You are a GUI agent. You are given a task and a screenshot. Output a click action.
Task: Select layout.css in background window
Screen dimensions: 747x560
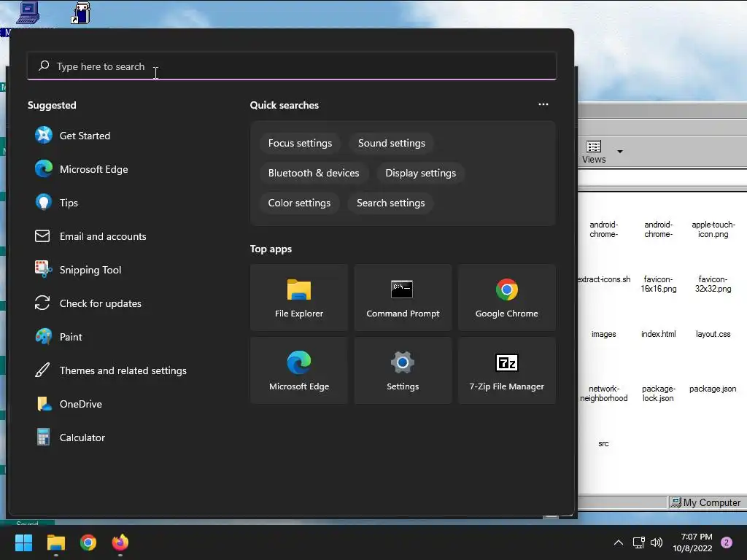pyautogui.click(x=713, y=334)
